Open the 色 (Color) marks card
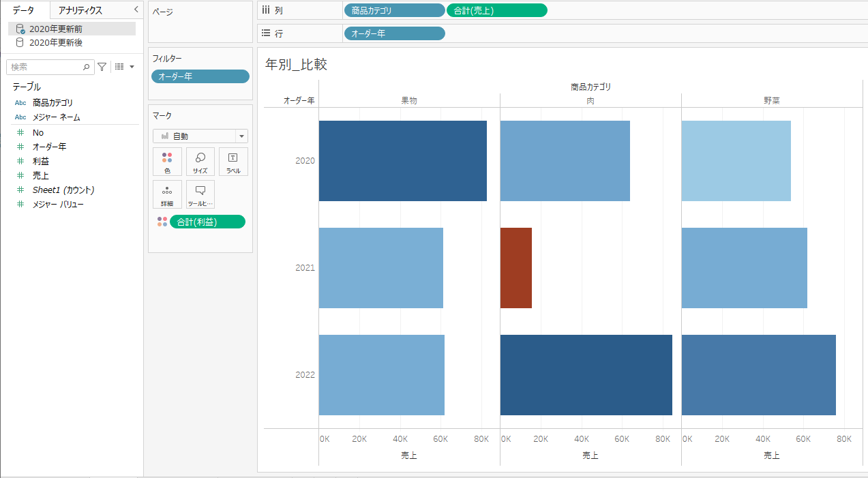The image size is (868, 478). [x=167, y=162]
